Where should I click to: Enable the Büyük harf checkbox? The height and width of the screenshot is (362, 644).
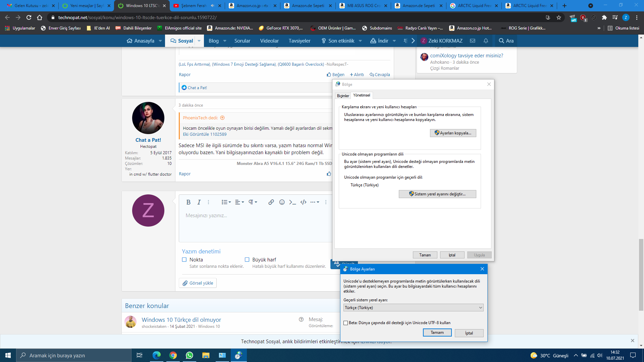coord(247,260)
